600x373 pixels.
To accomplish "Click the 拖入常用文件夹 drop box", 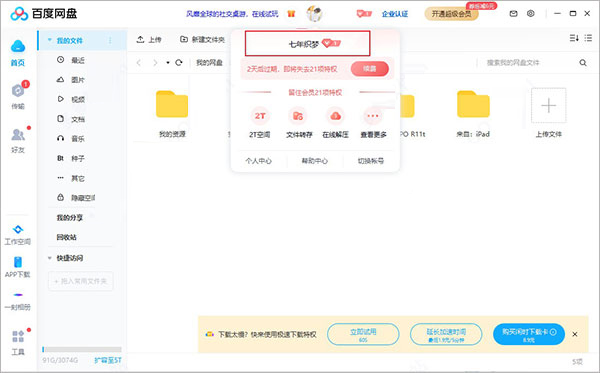I will tap(81, 281).
